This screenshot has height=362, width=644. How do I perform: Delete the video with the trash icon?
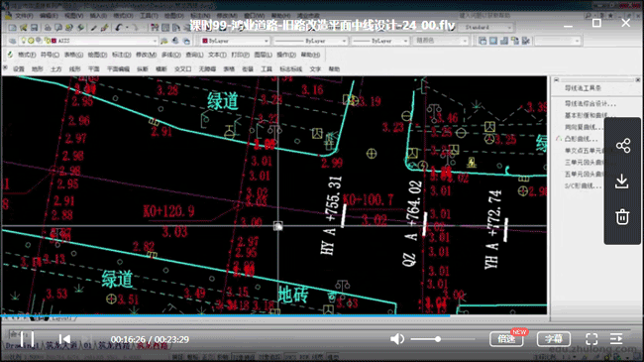622,217
